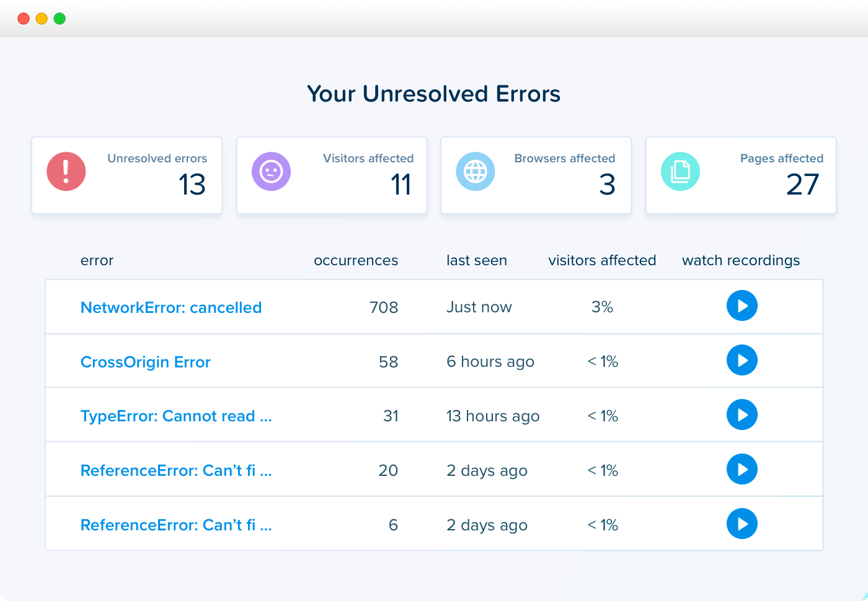This screenshot has height=601, width=868.
Task: Sort the table by last seen column
Action: (x=477, y=260)
